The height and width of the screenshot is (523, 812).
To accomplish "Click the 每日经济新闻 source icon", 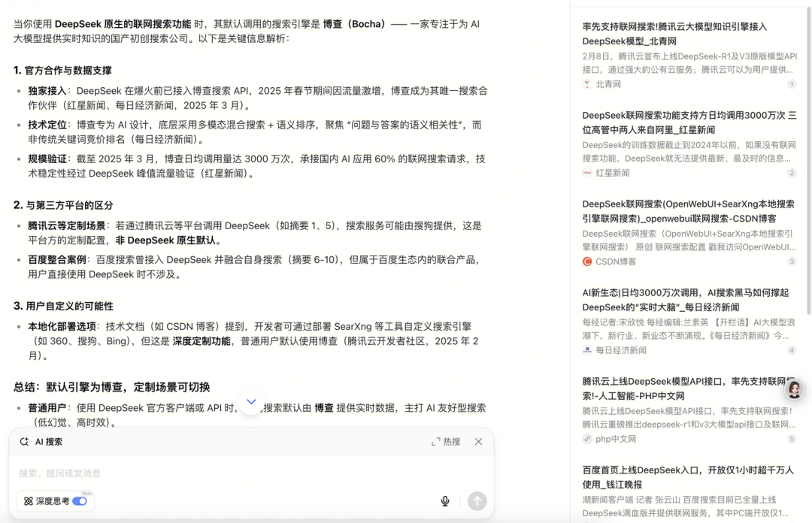I will [x=586, y=350].
